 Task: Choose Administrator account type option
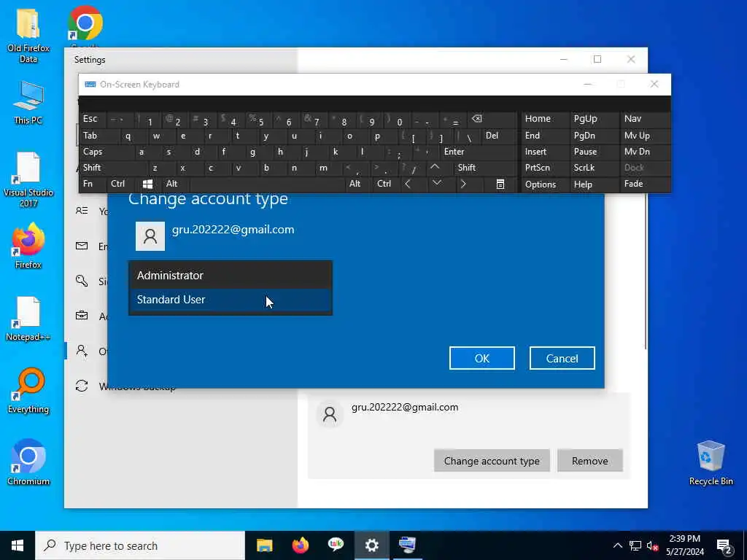pos(230,275)
